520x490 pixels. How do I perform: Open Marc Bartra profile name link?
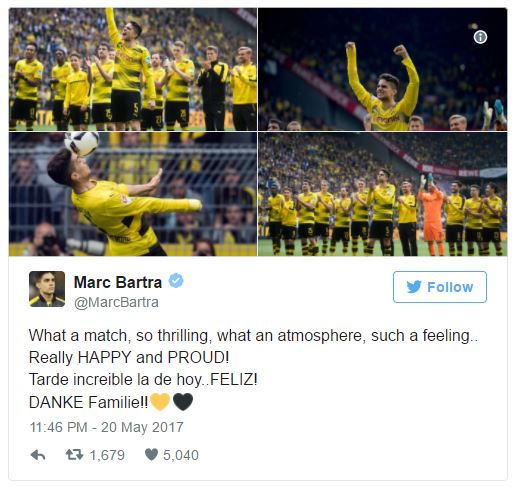coord(118,282)
